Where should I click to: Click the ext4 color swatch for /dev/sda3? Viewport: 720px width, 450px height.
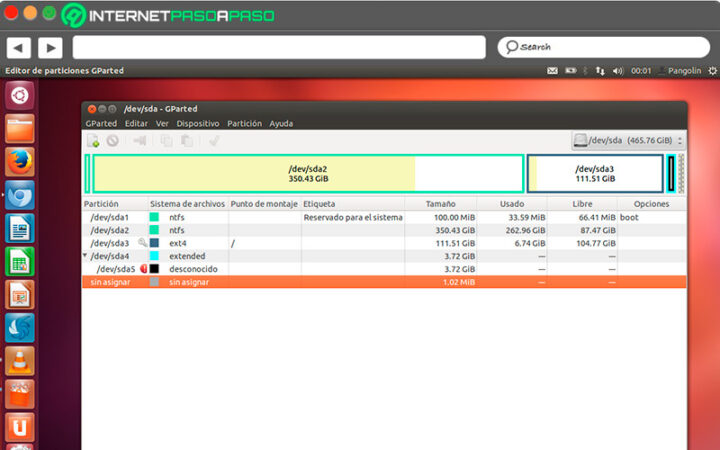tap(155, 243)
